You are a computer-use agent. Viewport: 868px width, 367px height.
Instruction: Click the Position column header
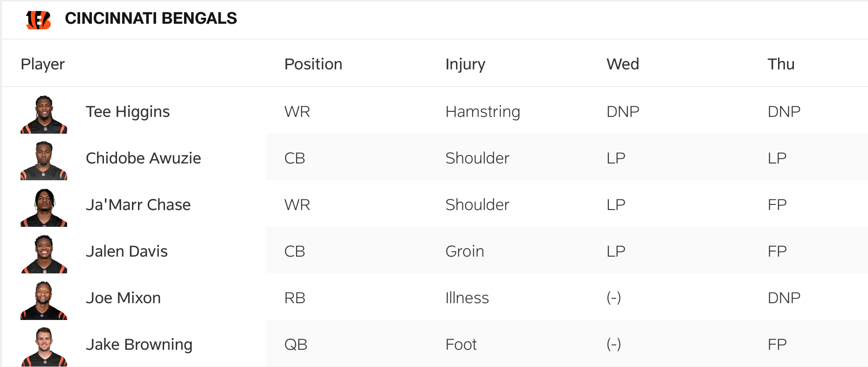click(x=313, y=64)
